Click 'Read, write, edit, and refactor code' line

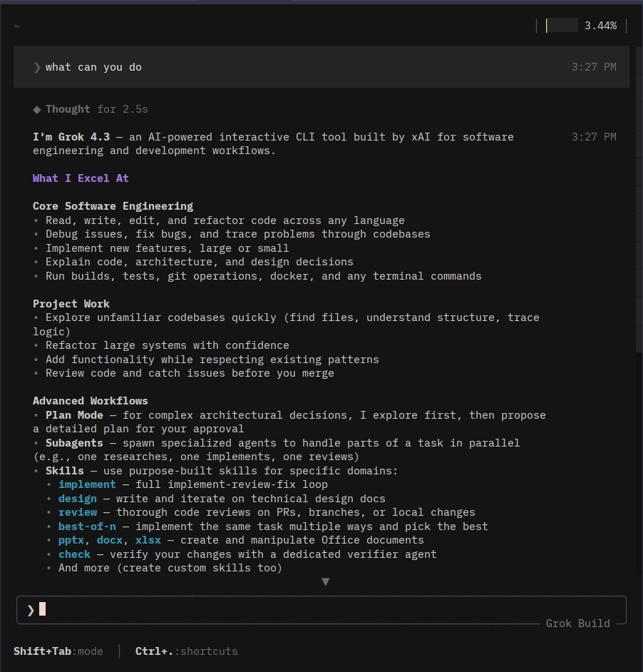tap(225, 220)
